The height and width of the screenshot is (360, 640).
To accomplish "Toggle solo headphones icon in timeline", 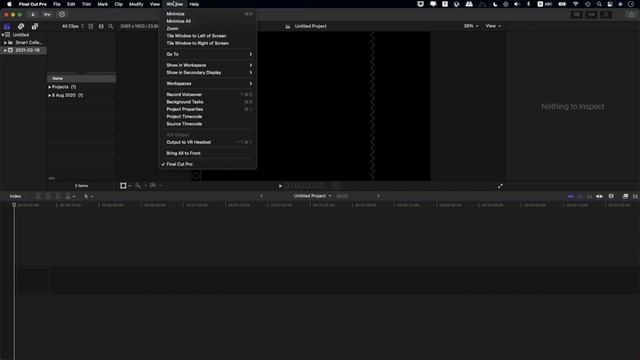I will tap(589, 196).
